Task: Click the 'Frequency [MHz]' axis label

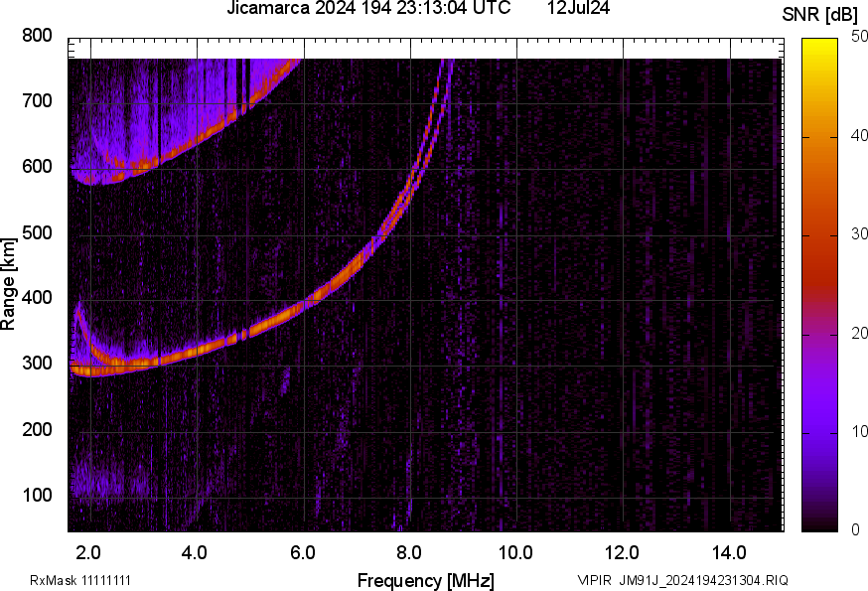Action: (x=425, y=580)
